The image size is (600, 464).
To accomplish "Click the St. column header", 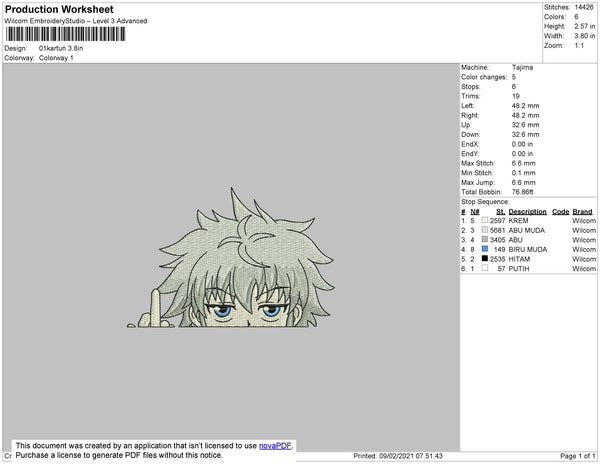I will (x=501, y=212).
